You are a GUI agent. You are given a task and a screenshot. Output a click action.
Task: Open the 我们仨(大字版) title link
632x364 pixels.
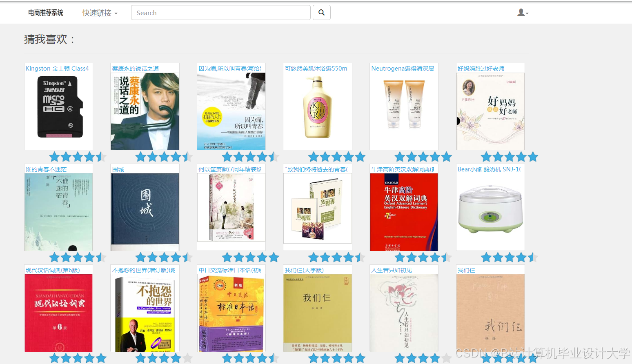pos(304,270)
